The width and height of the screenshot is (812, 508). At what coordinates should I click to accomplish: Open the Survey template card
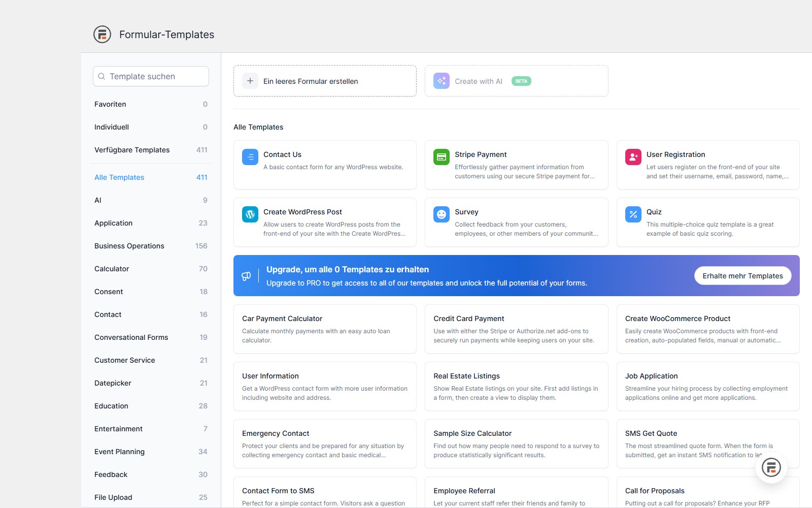[x=517, y=223]
